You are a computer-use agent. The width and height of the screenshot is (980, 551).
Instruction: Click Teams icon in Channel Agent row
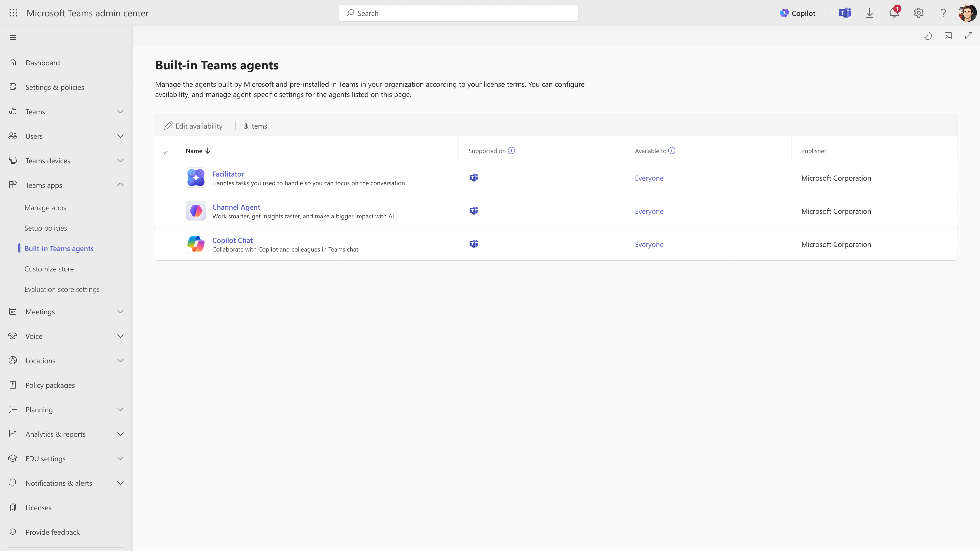[473, 211]
